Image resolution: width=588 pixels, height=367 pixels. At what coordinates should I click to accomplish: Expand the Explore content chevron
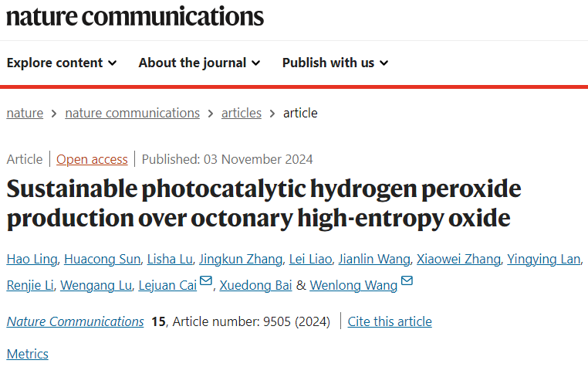[113, 63]
